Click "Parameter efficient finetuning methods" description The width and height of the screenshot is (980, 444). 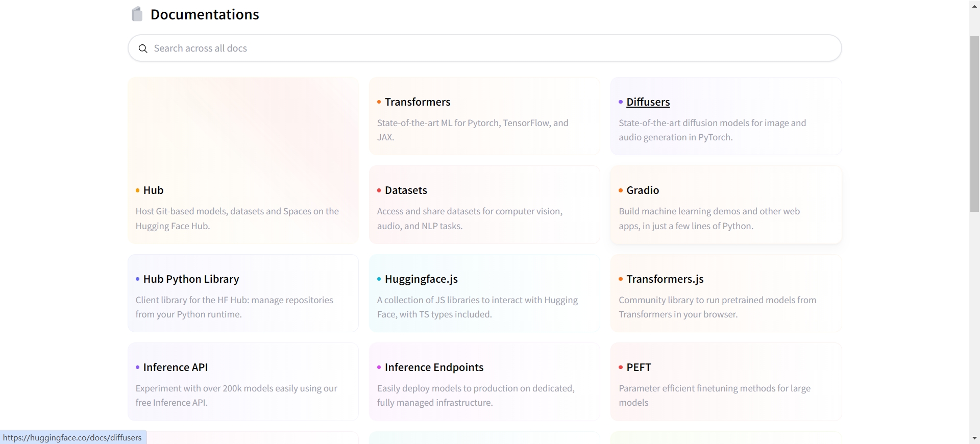pos(715,396)
